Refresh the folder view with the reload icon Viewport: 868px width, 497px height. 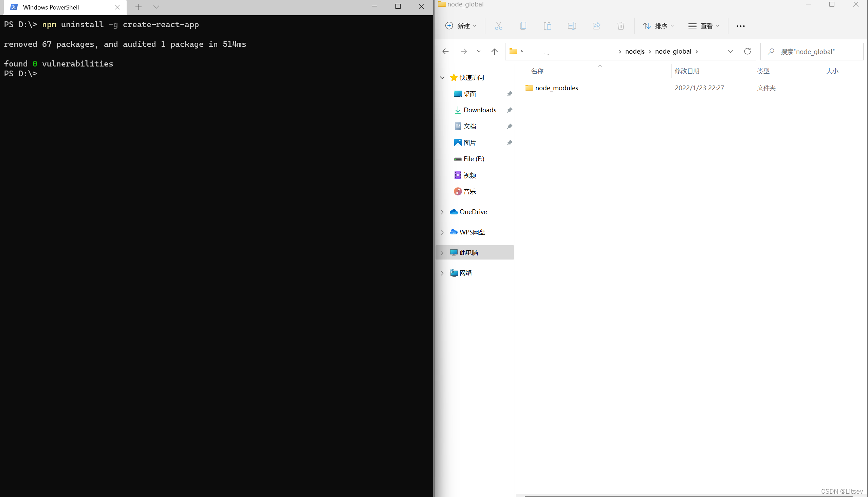[x=747, y=51]
